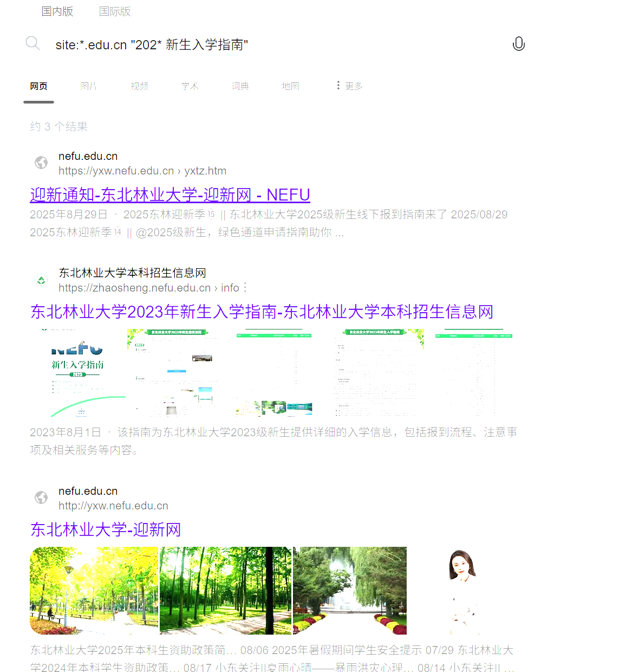
Task: Open the 地图 tab
Action: 290,86
